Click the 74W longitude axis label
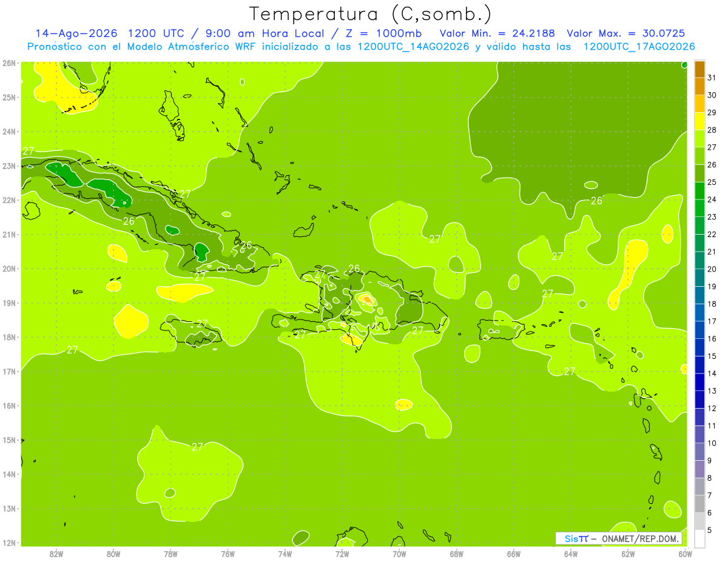This screenshot has width=728, height=562. point(285,554)
